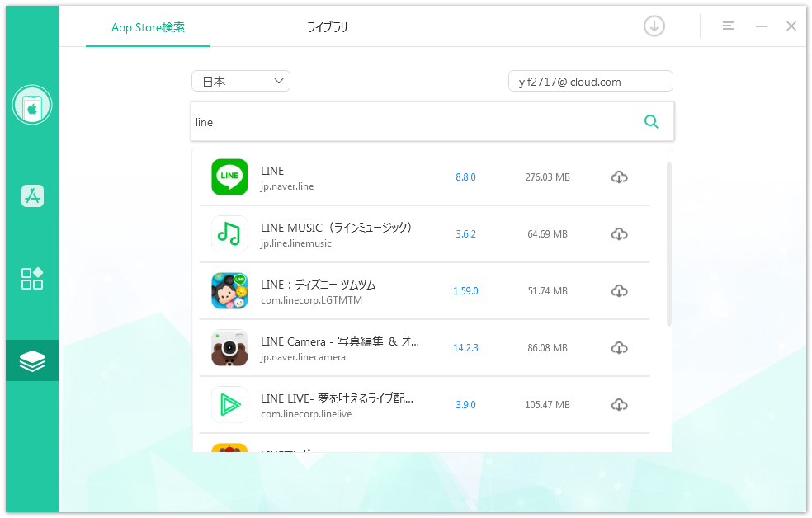Viewport: 812px width, 518px height.
Task: Switch to the ライブラリ tab
Action: (x=327, y=27)
